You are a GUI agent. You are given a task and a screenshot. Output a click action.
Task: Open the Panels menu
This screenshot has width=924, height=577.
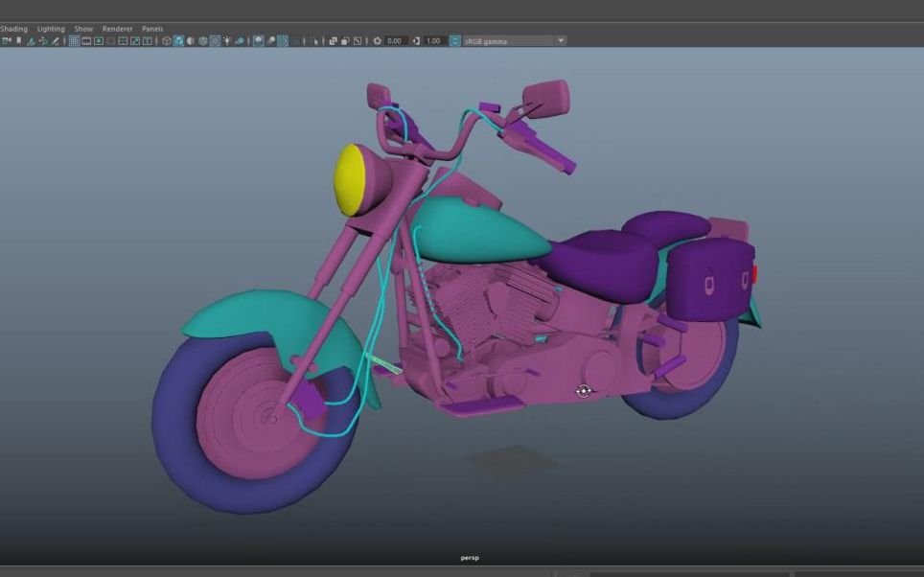(x=151, y=28)
